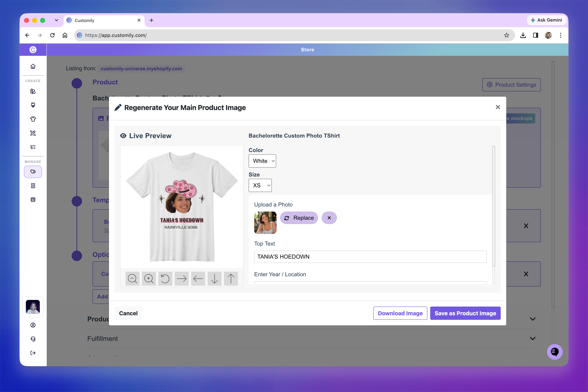
Task: Open the listings tag icon in Manage
Action: (33, 172)
